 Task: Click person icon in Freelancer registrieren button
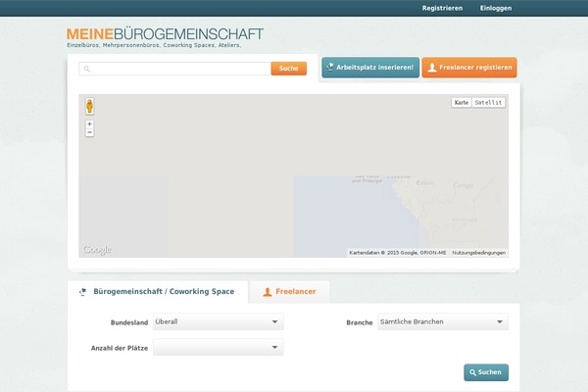click(432, 68)
